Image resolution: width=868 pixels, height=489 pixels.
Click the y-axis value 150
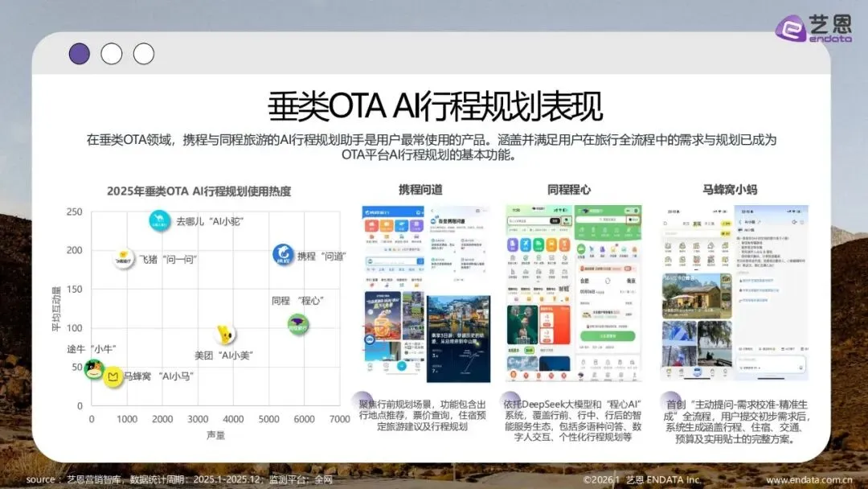click(74, 289)
